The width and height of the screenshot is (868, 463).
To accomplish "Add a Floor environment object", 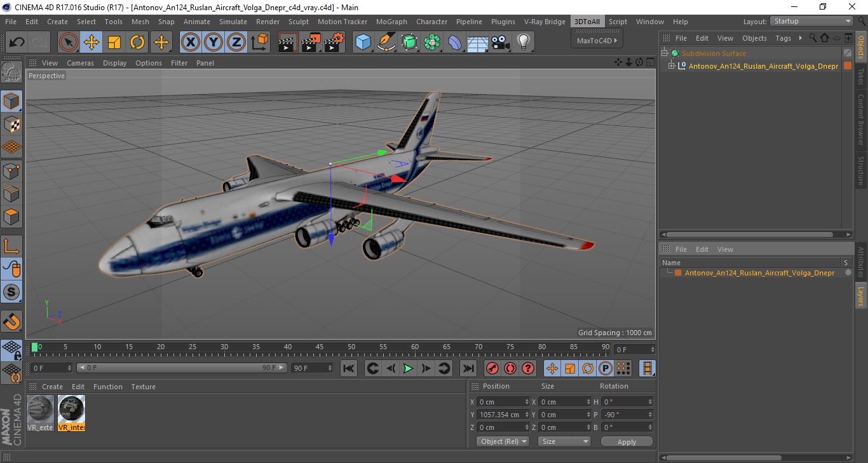I will pos(478,43).
